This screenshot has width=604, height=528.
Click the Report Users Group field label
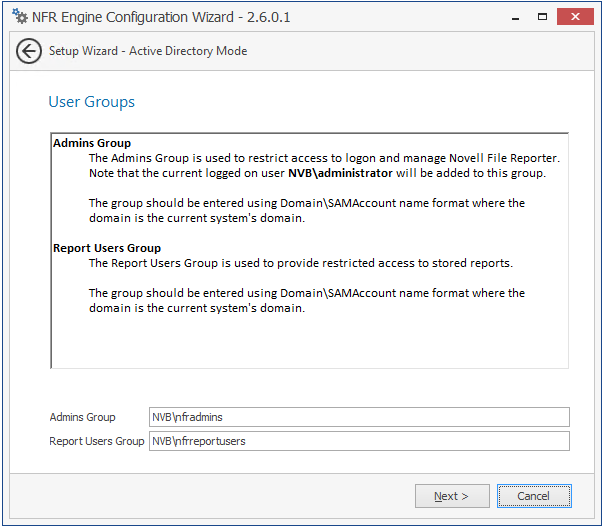tap(97, 441)
